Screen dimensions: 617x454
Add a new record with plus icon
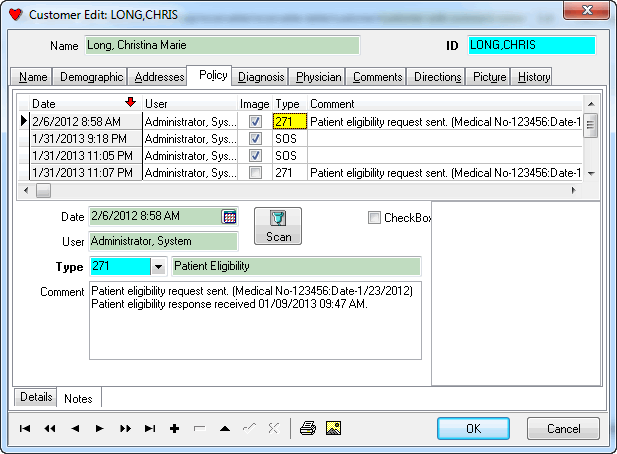pos(174,428)
